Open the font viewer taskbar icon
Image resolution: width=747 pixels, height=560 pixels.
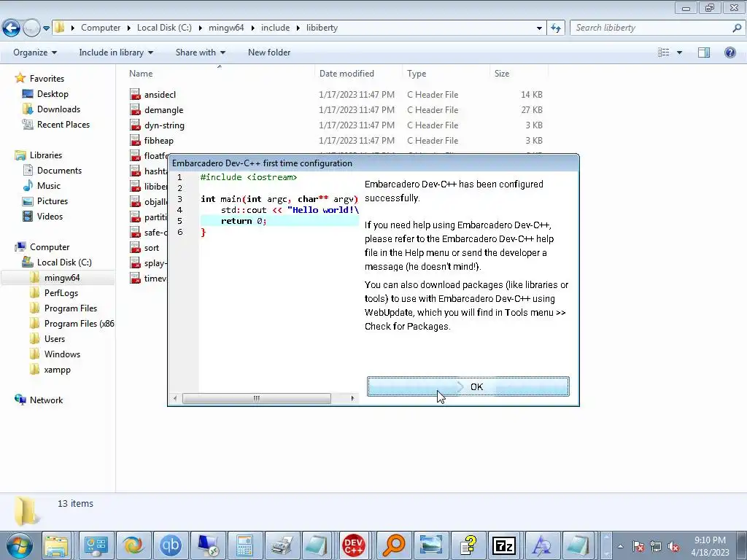click(x=542, y=545)
